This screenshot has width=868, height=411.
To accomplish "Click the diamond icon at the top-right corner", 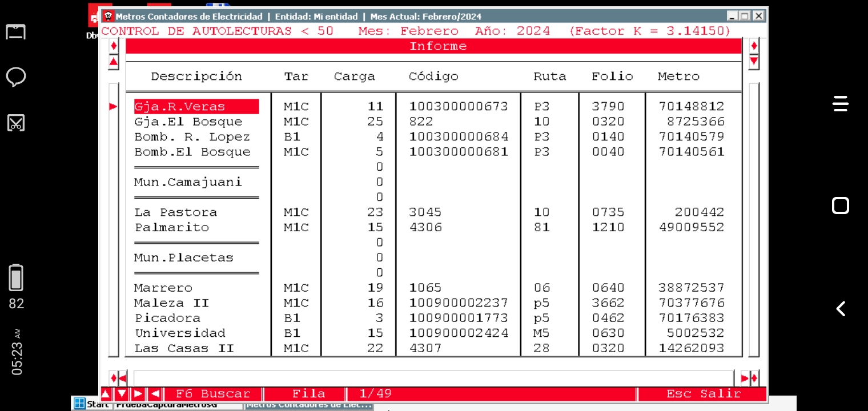I will pyautogui.click(x=754, y=46).
